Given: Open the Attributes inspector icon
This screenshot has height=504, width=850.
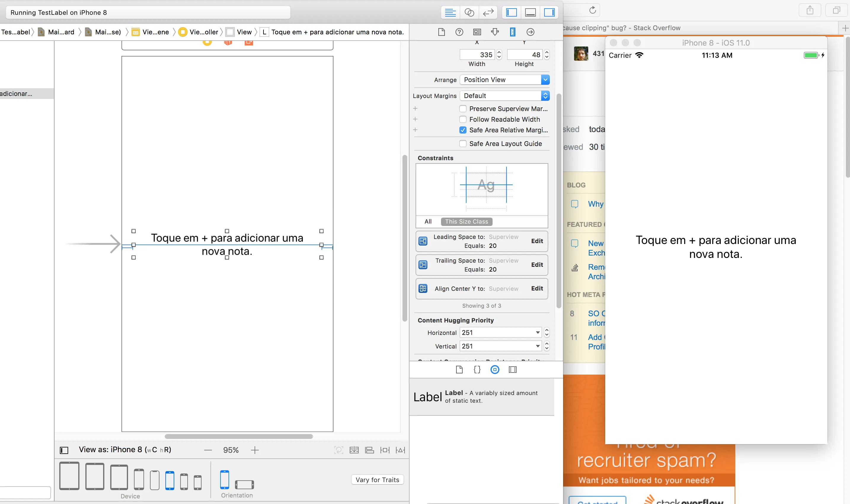Looking at the screenshot, I should (x=495, y=32).
